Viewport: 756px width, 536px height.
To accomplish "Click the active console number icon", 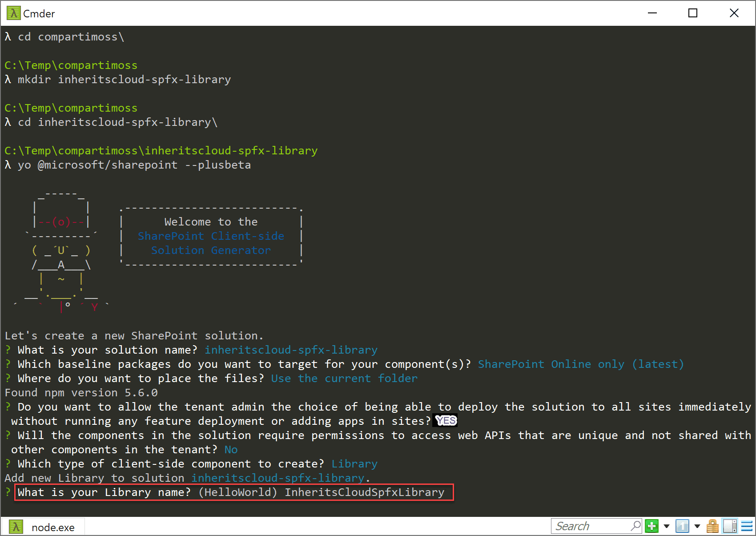I will click(x=682, y=526).
